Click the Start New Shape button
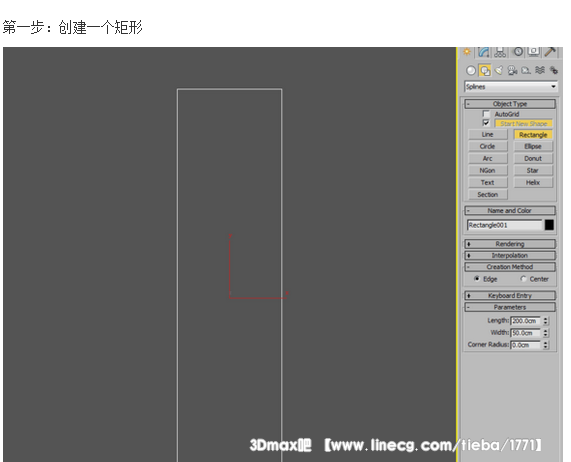This screenshot has height=462, width=571. pyautogui.click(x=524, y=123)
